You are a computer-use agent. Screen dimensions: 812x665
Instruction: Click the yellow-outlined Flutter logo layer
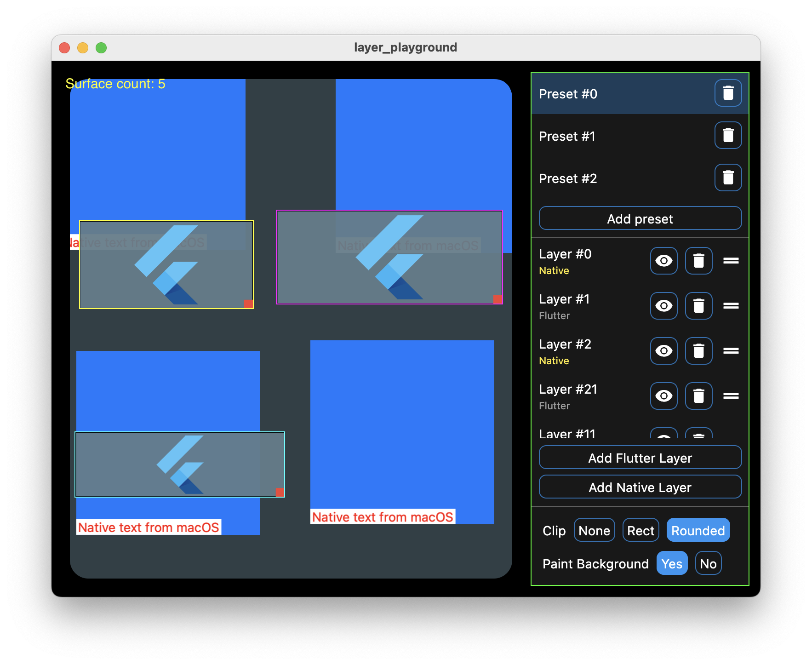[x=166, y=264]
